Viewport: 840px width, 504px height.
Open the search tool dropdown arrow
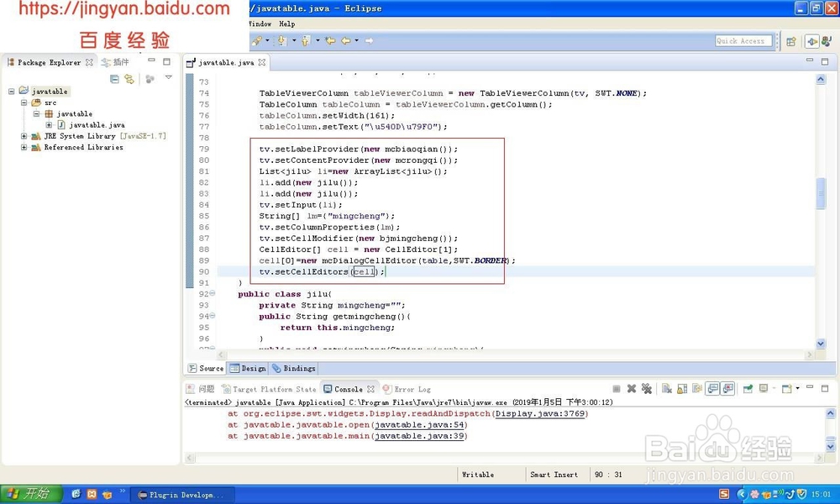tap(267, 40)
